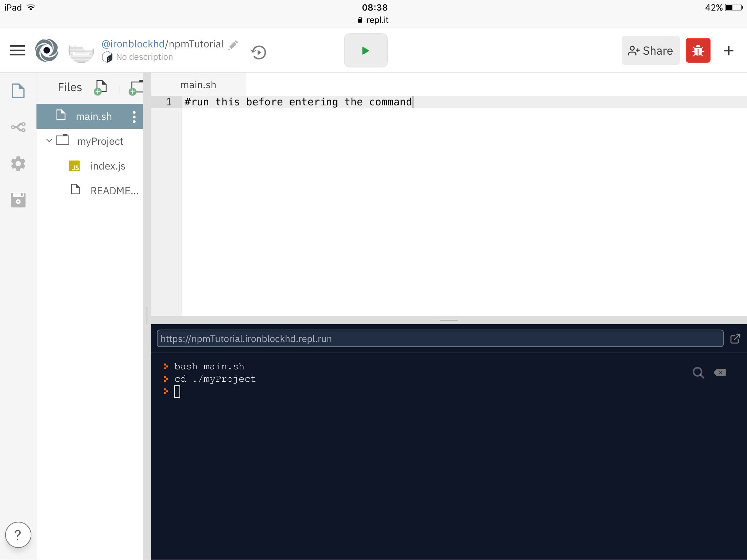The width and height of the screenshot is (747, 560).
Task: Add a new file in Files panel
Action: click(100, 88)
